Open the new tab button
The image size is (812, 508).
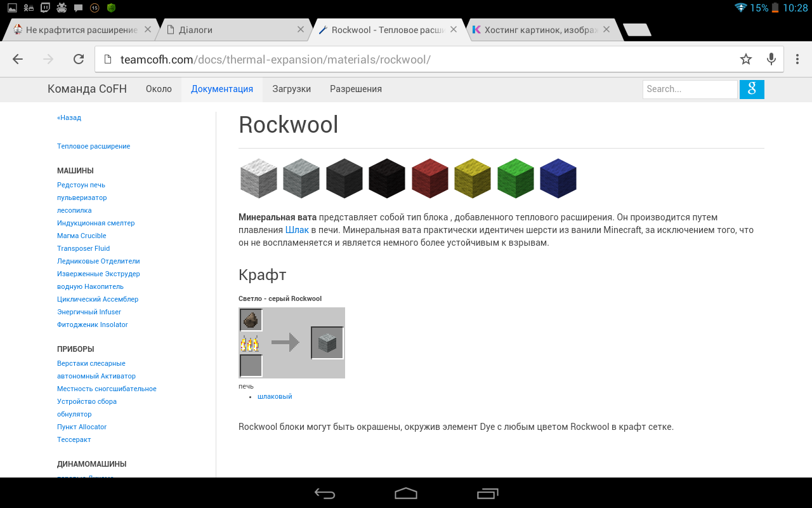pos(637,30)
